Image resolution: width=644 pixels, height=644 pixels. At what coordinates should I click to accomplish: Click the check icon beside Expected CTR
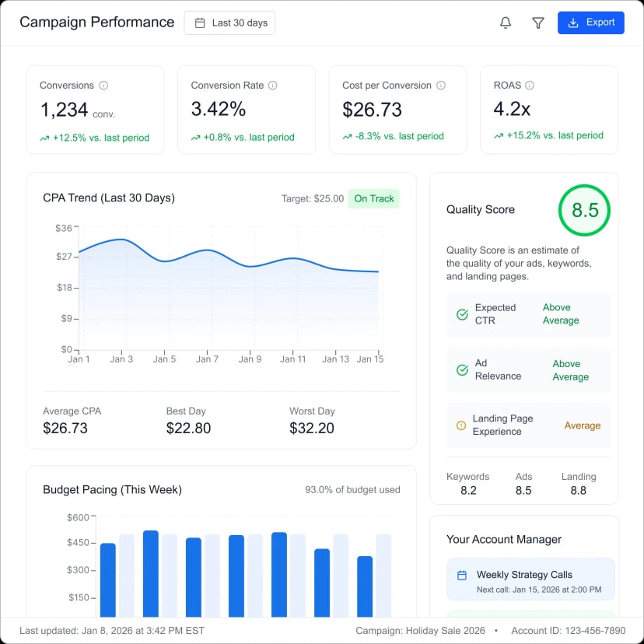point(462,314)
